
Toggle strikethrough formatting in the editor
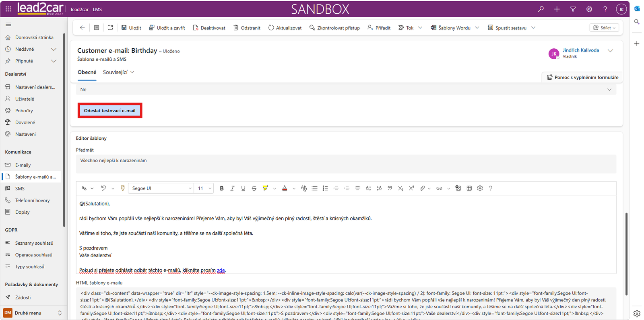click(x=254, y=188)
